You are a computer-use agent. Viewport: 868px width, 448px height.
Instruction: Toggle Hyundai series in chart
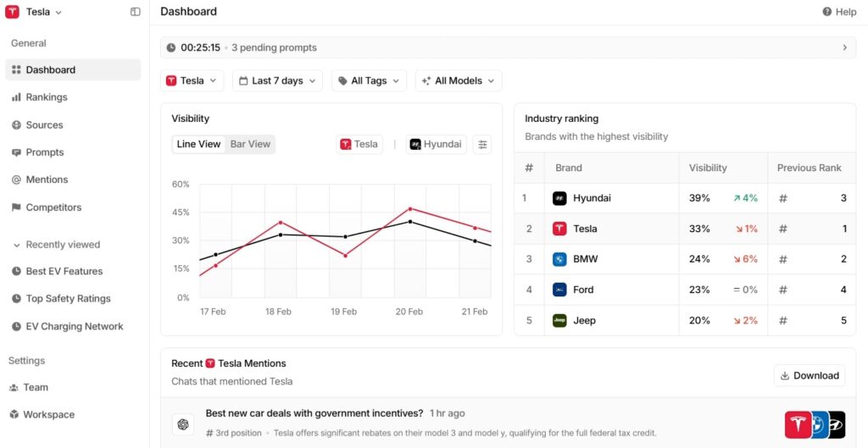[x=436, y=145]
